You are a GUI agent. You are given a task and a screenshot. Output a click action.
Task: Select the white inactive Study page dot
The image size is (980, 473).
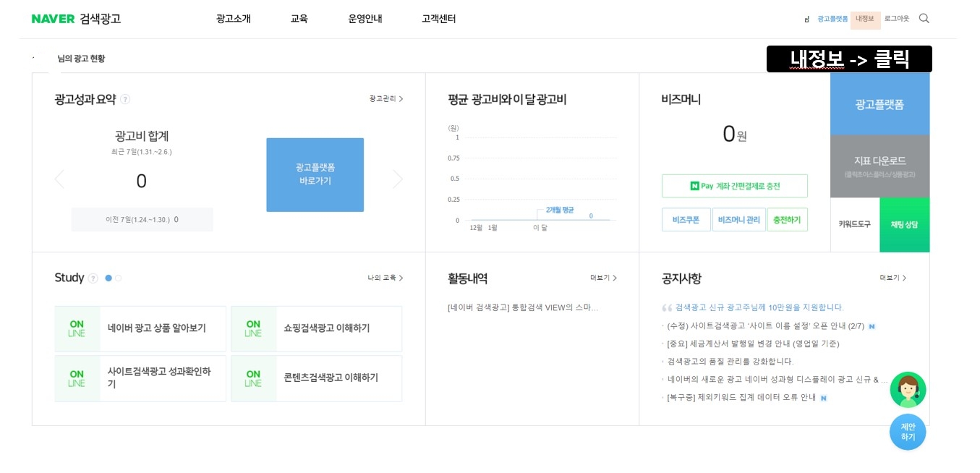[x=118, y=278]
